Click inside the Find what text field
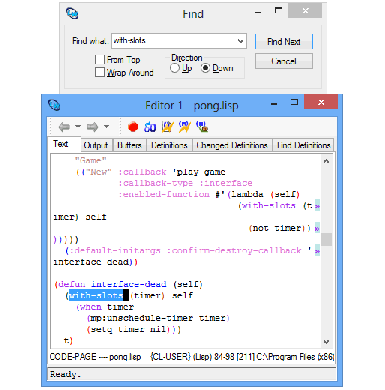This screenshot has height=390, width=385. (174, 41)
